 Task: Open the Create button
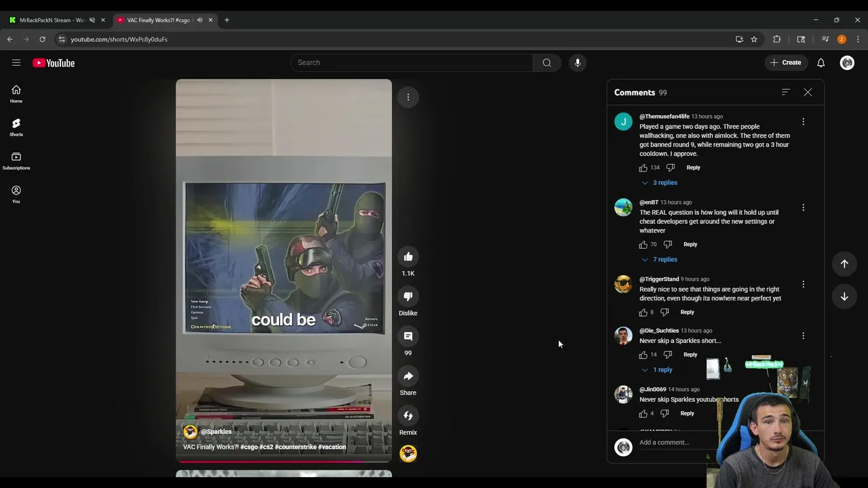point(785,62)
